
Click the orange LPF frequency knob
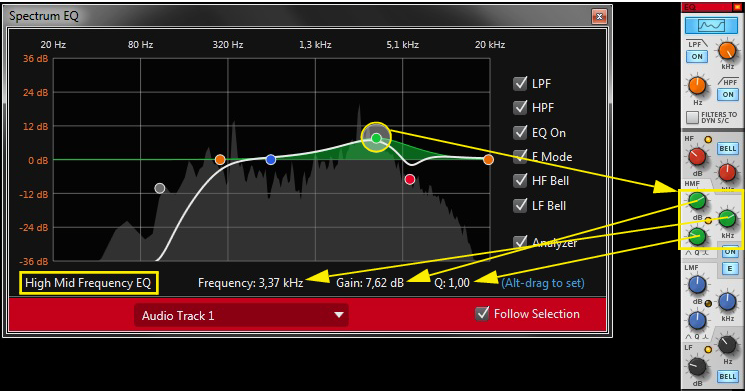point(727,51)
